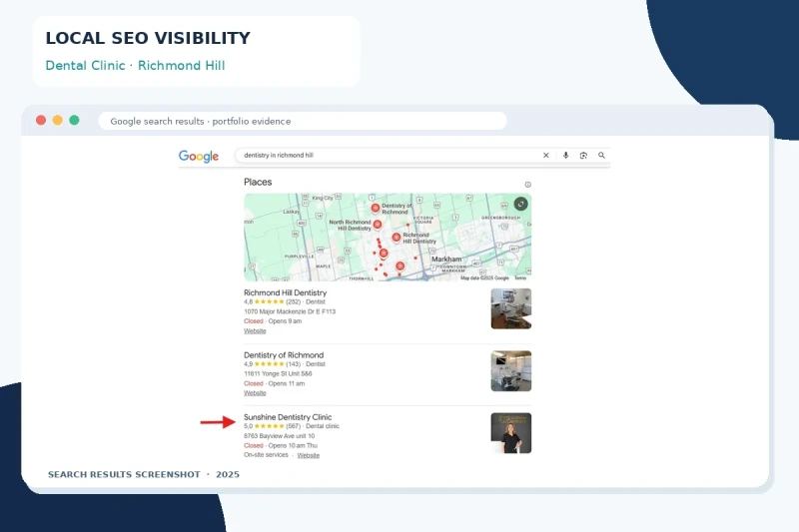Open the Sunshine Dentistry Clinic listing title

288,417
